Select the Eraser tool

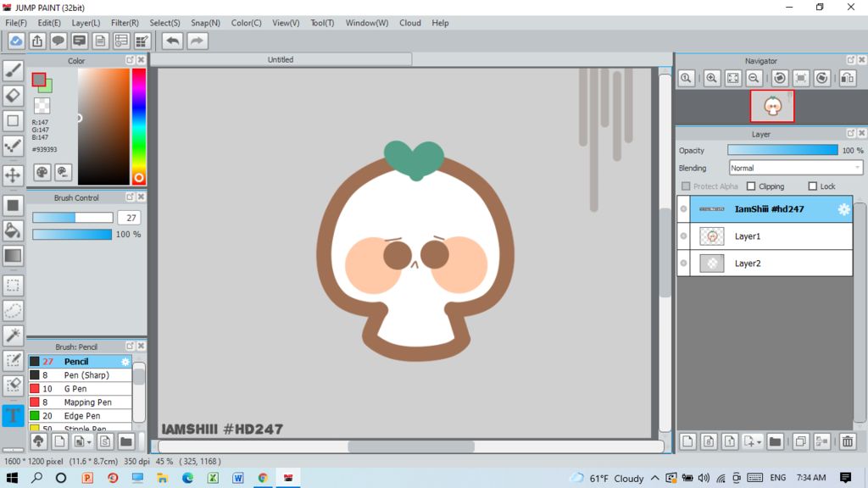click(13, 96)
